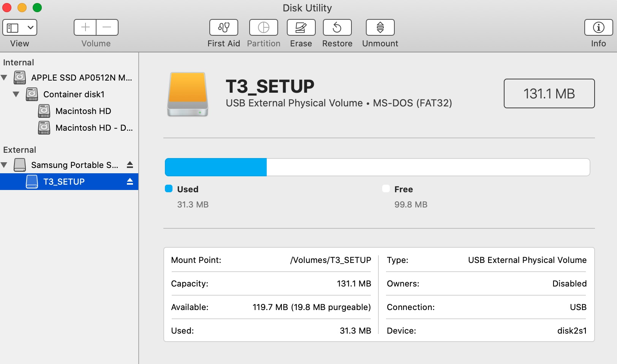The height and width of the screenshot is (364, 617).
Task: Collapse the APPLE SSD disclosure triangle
Action: (x=4, y=78)
